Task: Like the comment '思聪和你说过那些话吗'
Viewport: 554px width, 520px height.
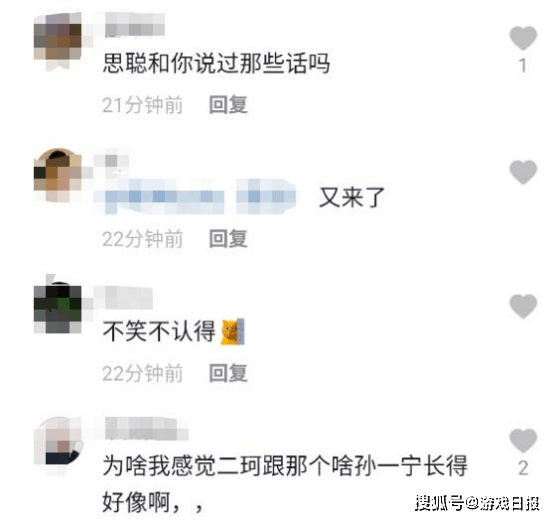Action: pyautogui.click(x=523, y=38)
